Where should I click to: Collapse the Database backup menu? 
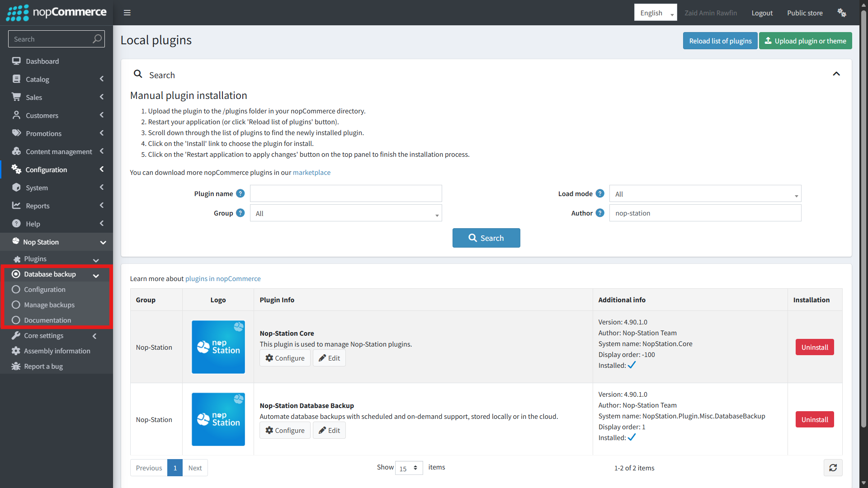coord(57,274)
